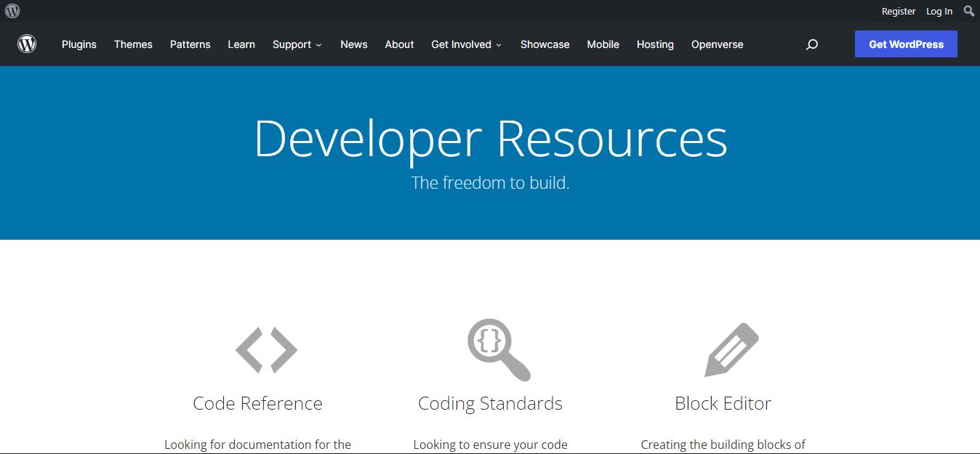The width and height of the screenshot is (980, 454).
Task: Click 'Looking for documentation for the' text
Action: point(258,445)
